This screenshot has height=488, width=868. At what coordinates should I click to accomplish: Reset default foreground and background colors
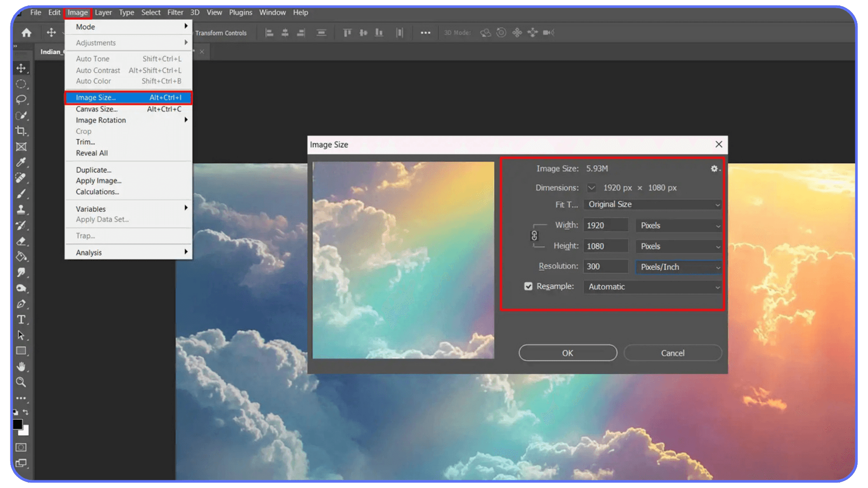click(x=15, y=412)
